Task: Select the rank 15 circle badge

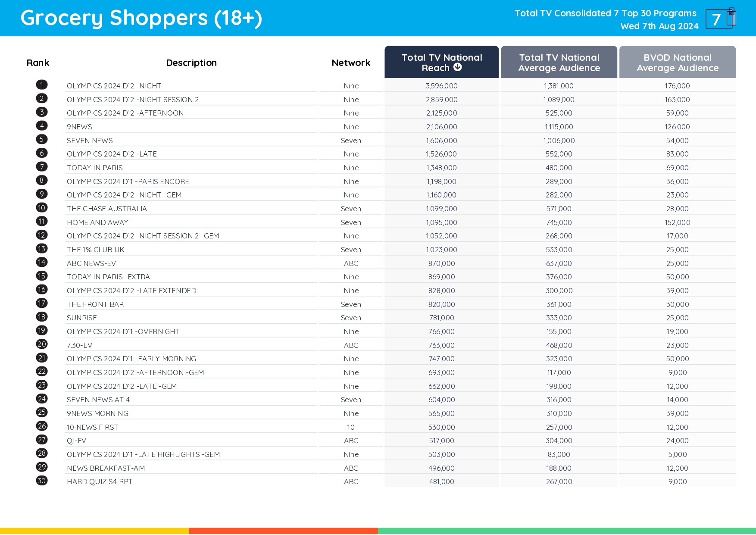Action: coord(42,276)
